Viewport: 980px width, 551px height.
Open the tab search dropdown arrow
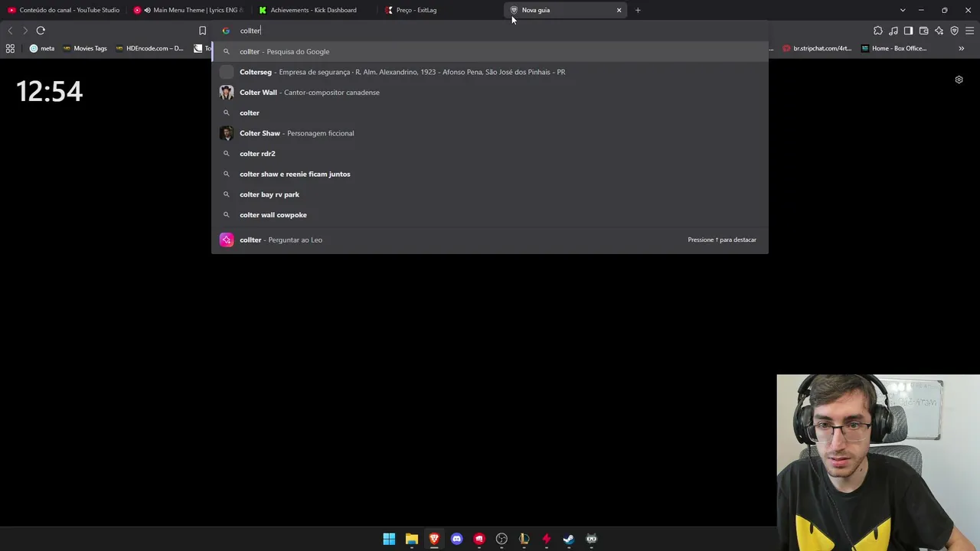pyautogui.click(x=903, y=10)
